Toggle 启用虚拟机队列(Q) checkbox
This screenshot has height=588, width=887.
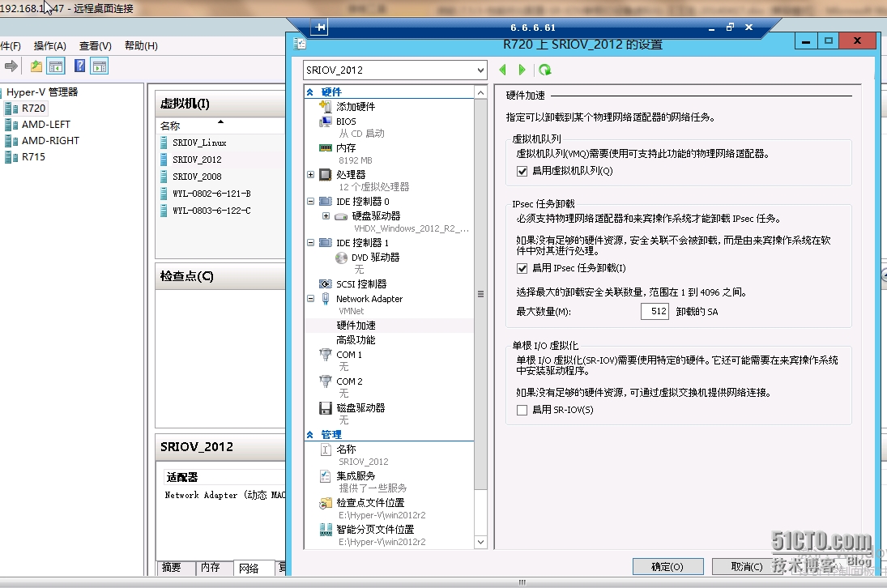(x=522, y=171)
